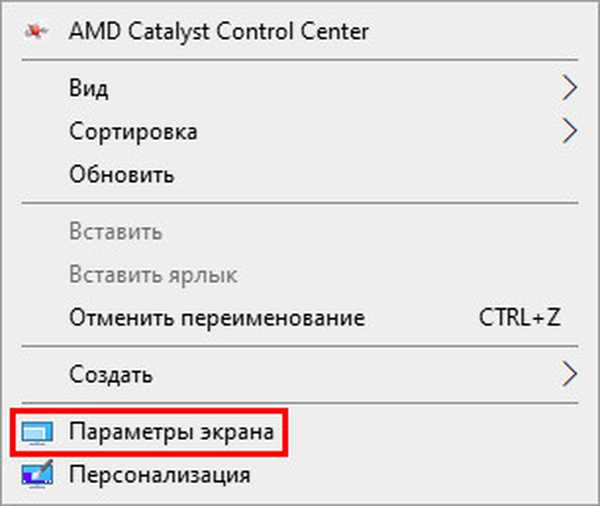Screen dimensions: 600x506
Task: Open the Персонализация menu entry
Action: pyautogui.click(x=159, y=474)
